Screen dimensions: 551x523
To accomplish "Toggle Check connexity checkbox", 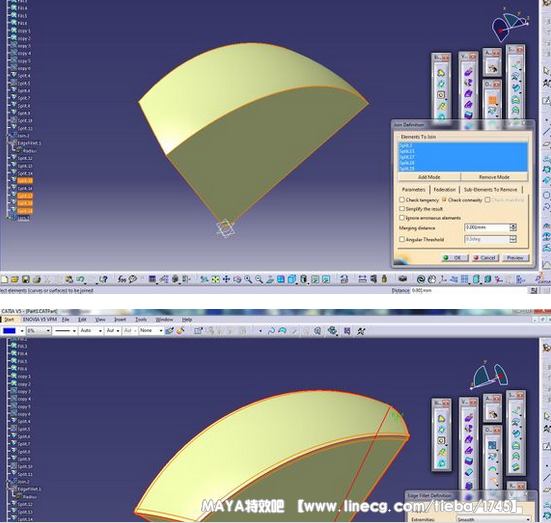I will coord(444,200).
